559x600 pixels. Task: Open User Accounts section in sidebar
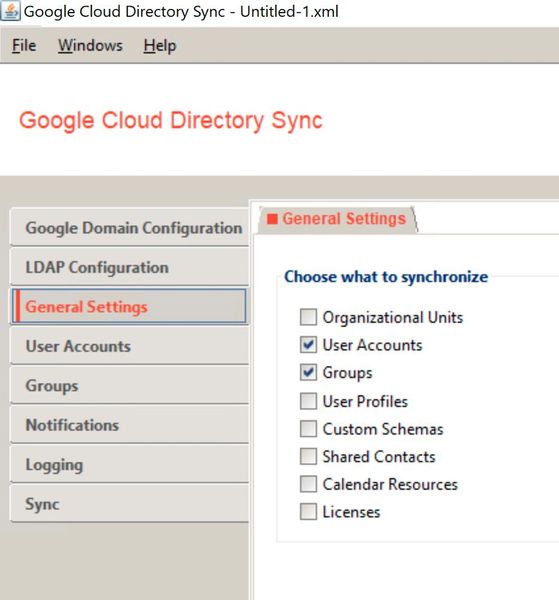(130, 346)
